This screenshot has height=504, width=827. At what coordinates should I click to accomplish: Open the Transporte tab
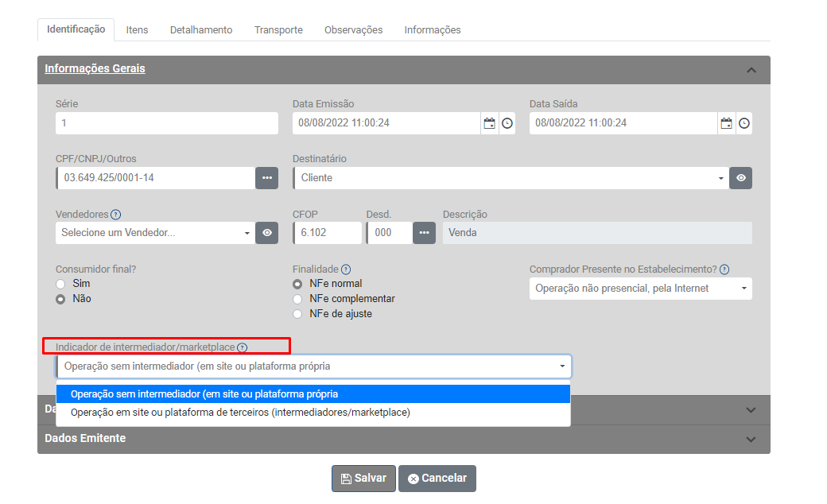[278, 30]
